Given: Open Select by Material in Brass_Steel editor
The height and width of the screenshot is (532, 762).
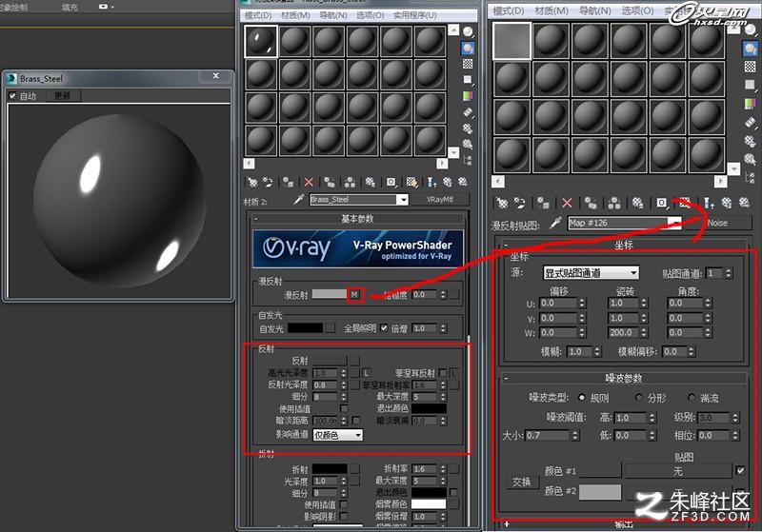Looking at the screenshot, I should click(x=468, y=144).
